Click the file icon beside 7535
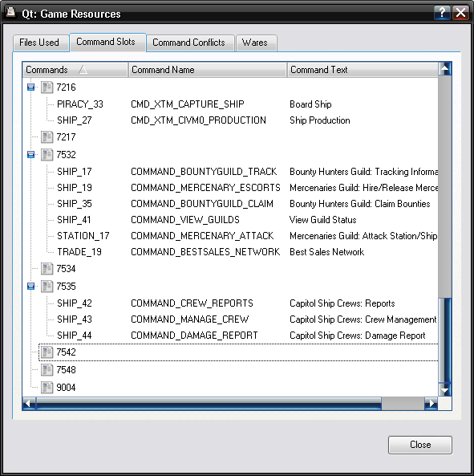The width and height of the screenshot is (474, 476). click(x=47, y=286)
